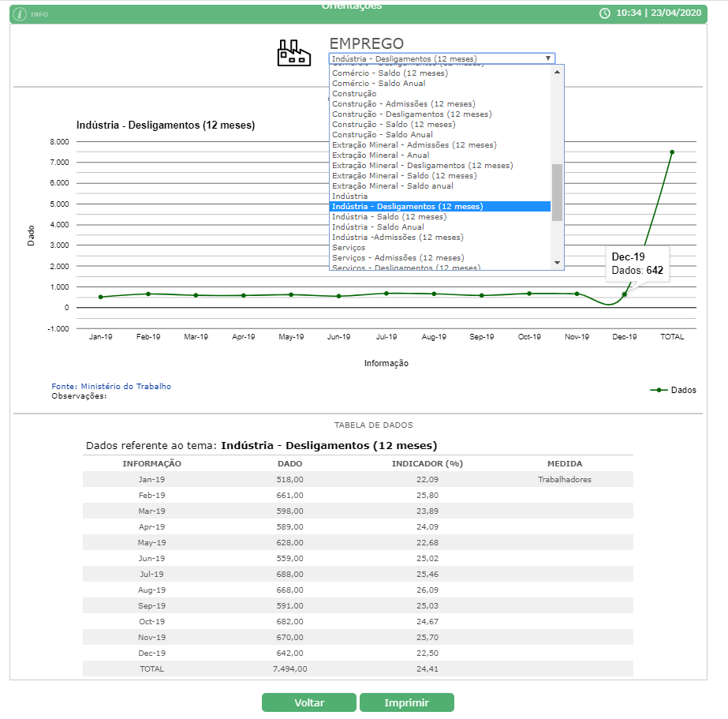Click the '25,03' indicator in Sep-19 row
Screen dimensions: 728x719
(x=427, y=605)
